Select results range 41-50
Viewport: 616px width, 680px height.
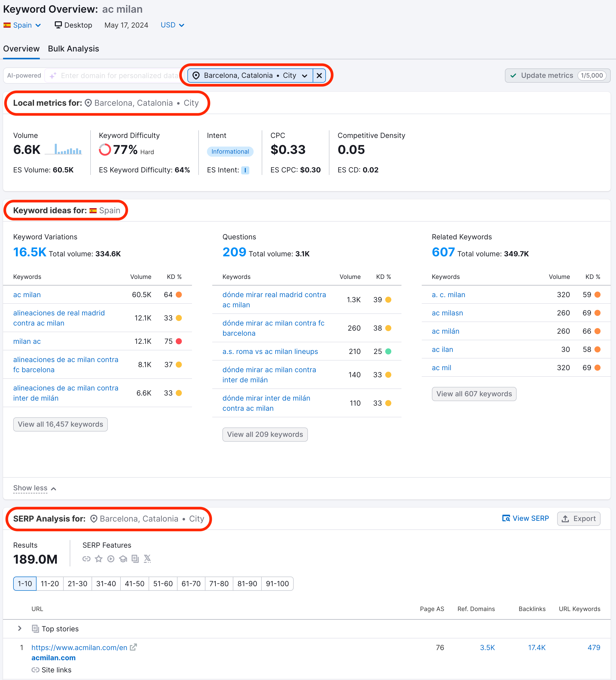pos(134,584)
